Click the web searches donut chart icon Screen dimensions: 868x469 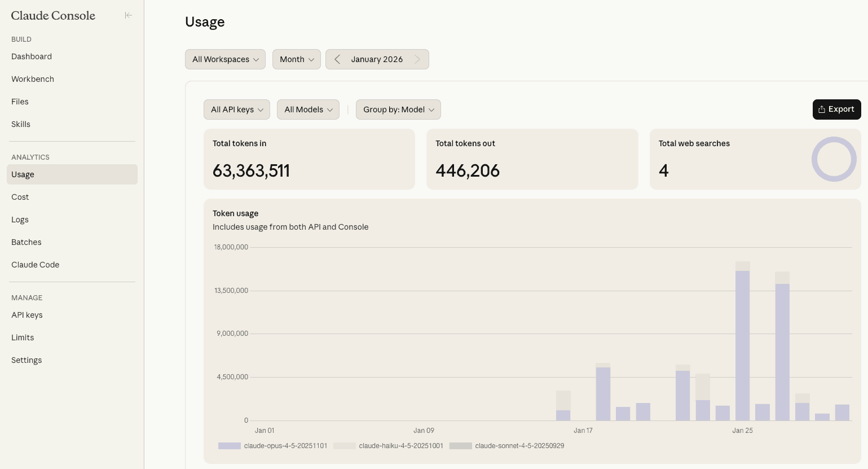point(834,159)
